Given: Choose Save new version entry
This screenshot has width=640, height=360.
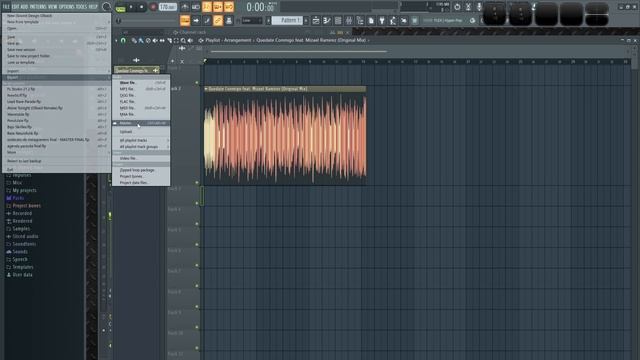Looking at the screenshot, I should (x=56, y=50).
